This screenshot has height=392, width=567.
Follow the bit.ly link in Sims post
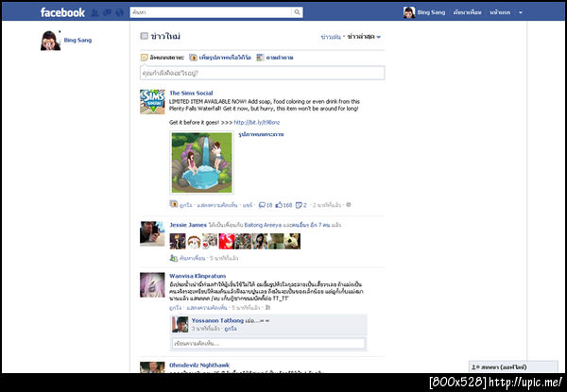click(x=257, y=123)
